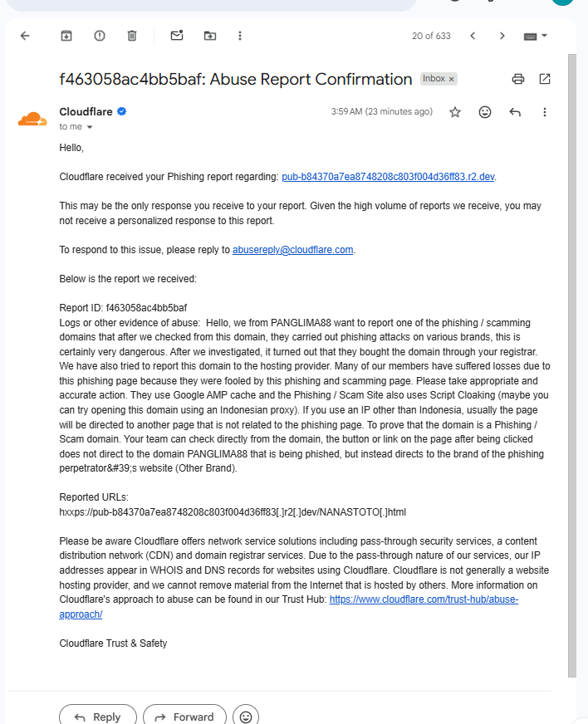Screen dimensions: 588x724
Task: Click the Cloudflare sender avatar logo
Action: click(32, 119)
